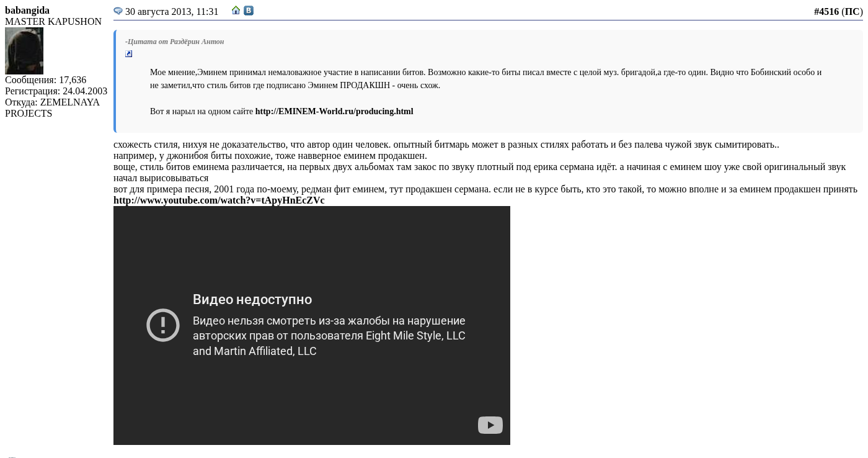The width and height of the screenshot is (868, 458).
Task: Open the permalink for post #4516
Action: point(826,12)
